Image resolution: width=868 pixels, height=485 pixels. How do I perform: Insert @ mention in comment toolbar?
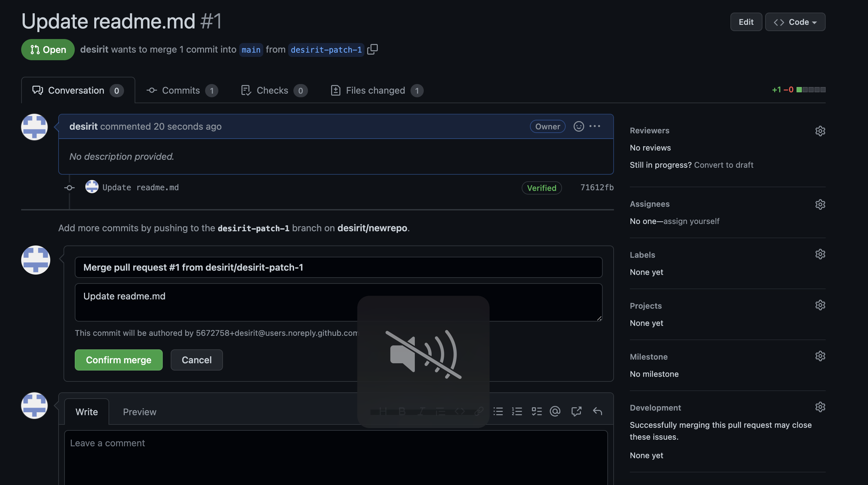pyautogui.click(x=555, y=411)
